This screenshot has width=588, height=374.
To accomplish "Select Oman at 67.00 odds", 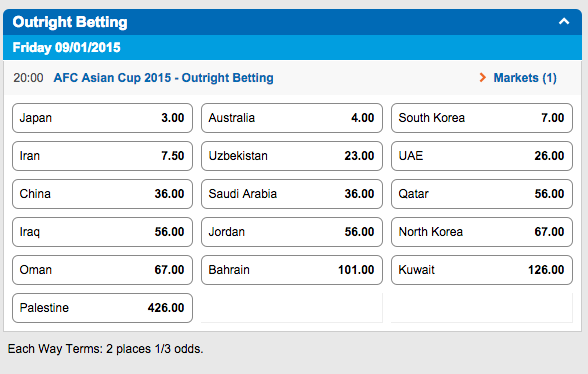I will [x=102, y=270].
